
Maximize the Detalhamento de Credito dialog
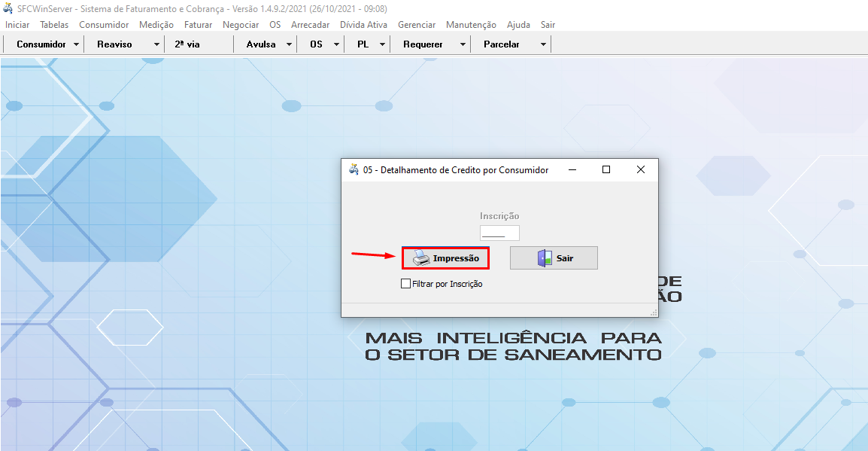[x=606, y=170]
